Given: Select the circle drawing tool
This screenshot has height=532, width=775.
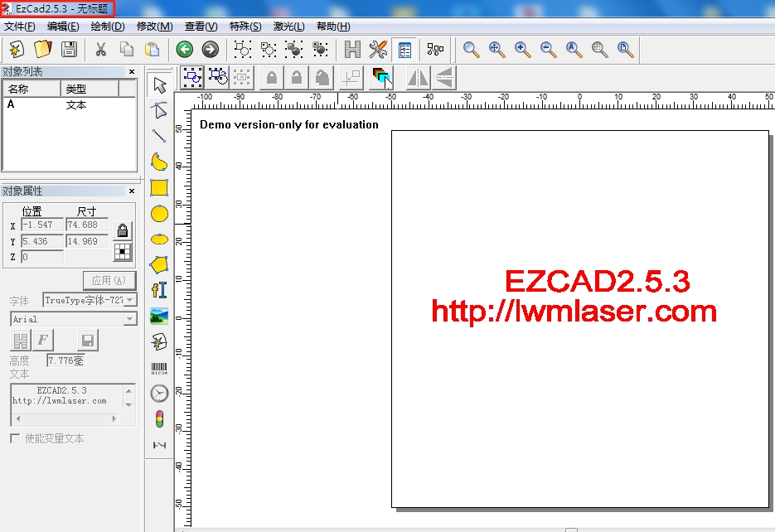Looking at the screenshot, I should [159, 214].
